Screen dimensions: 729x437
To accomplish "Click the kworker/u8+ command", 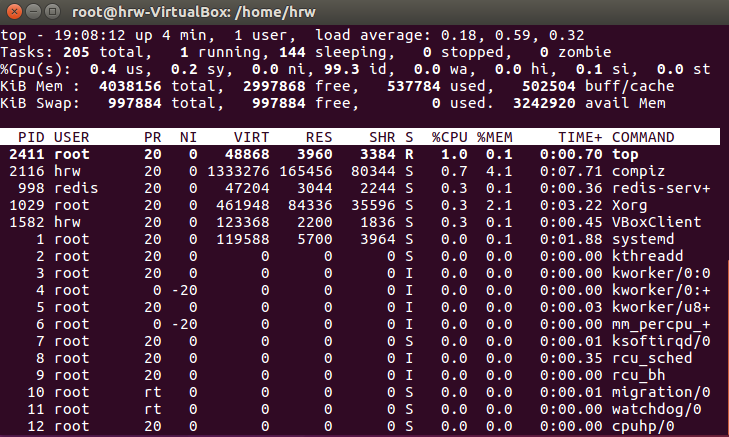I will click(x=661, y=307).
